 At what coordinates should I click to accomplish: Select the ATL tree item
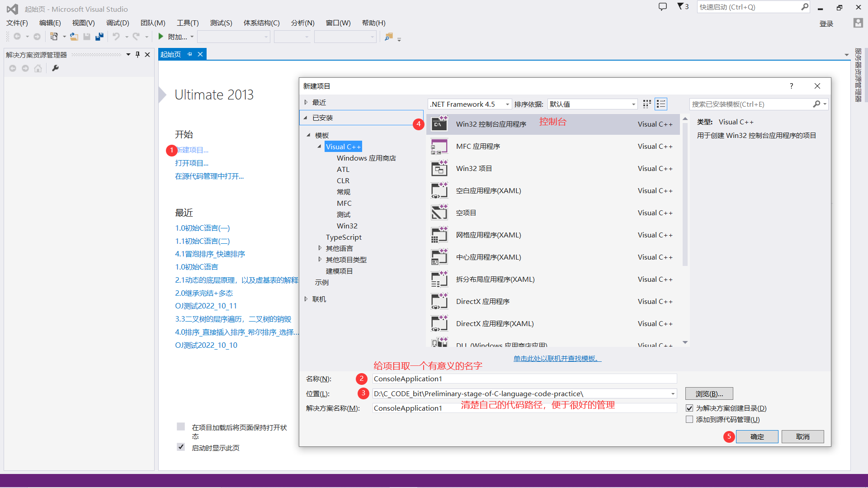coord(343,169)
